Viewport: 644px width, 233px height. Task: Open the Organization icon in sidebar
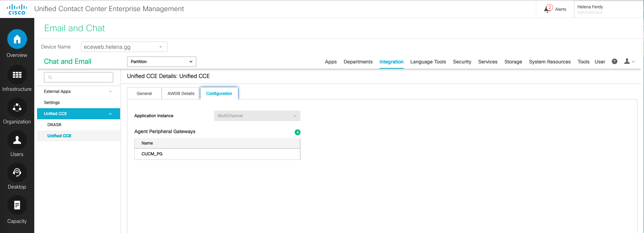(17, 107)
